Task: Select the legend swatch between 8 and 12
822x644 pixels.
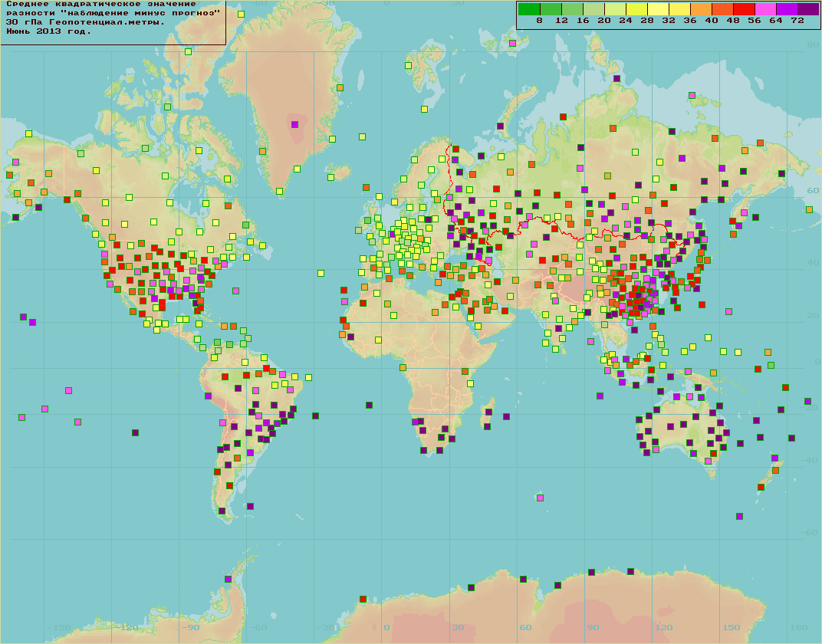Action: 551,9
